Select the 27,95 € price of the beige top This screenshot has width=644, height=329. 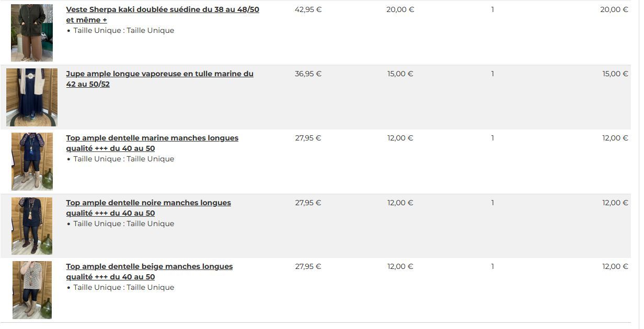click(x=308, y=266)
